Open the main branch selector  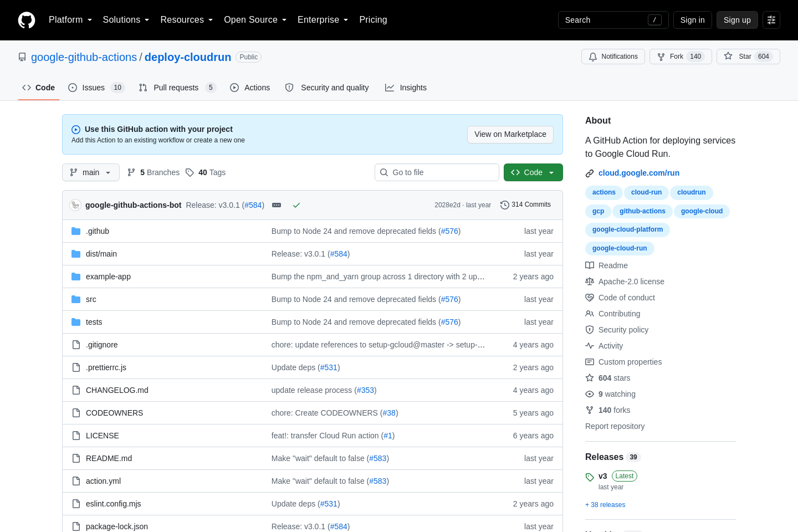[x=91, y=172]
